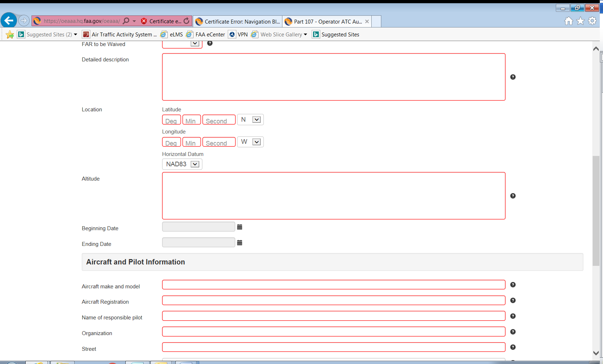This screenshot has height=364, width=603.
Task: Open the Horizontal Datum NAD83 dropdown
Action: (x=195, y=164)
